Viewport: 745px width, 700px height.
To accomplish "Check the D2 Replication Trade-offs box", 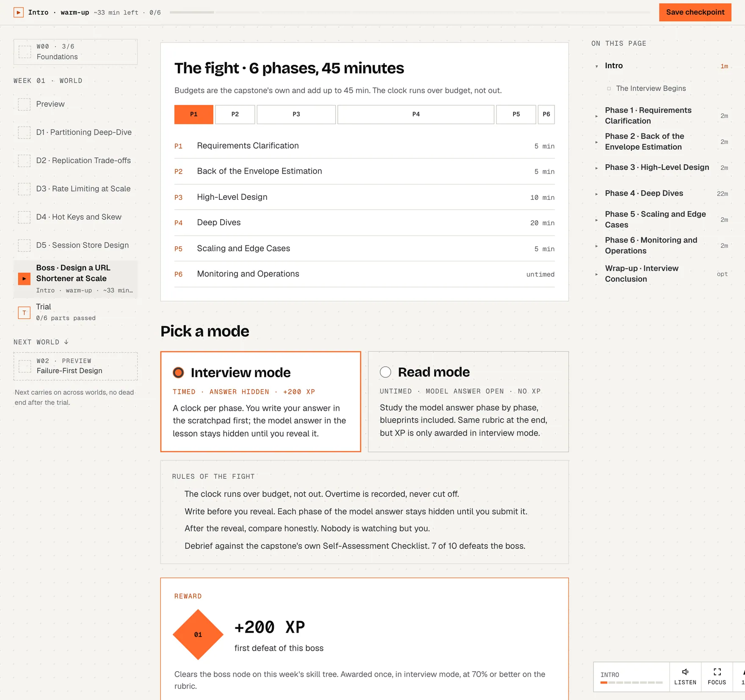I will click(24, 161).
